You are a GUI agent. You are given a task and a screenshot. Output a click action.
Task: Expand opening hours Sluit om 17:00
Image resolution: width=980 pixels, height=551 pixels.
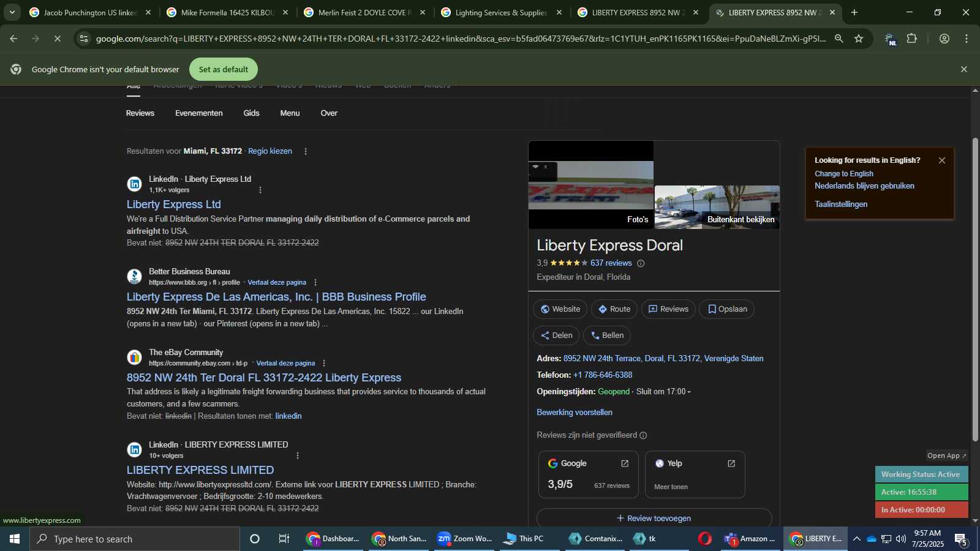point(663,392)
